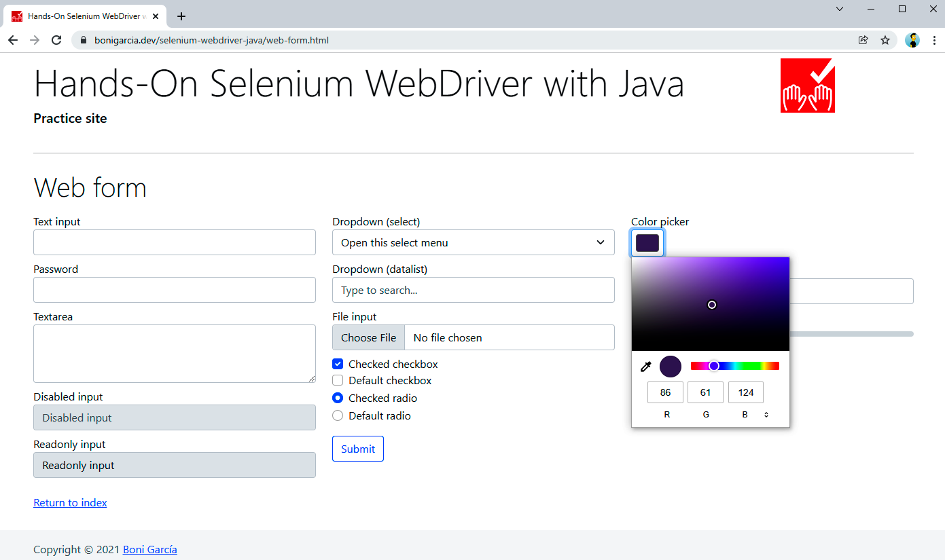The height and width of the screenshot is (560, 945).
Task: Bookmark this page with the star icon
Action: (x=885, y=40)
